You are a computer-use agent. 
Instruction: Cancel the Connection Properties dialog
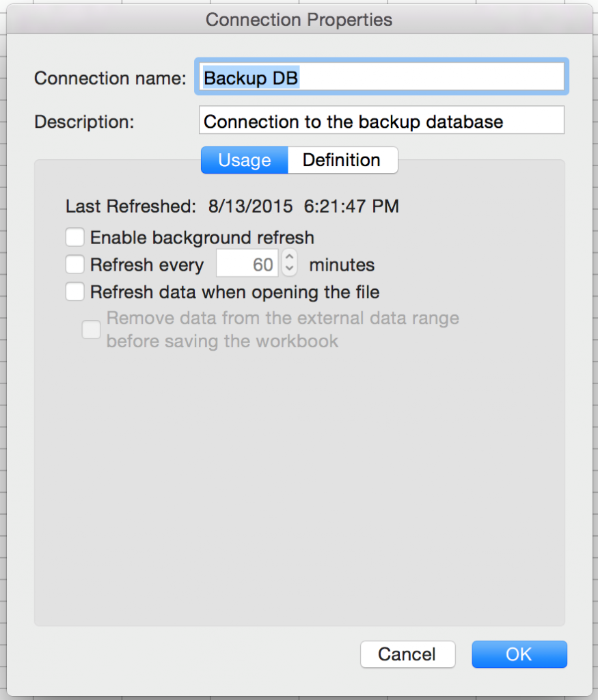407,654
